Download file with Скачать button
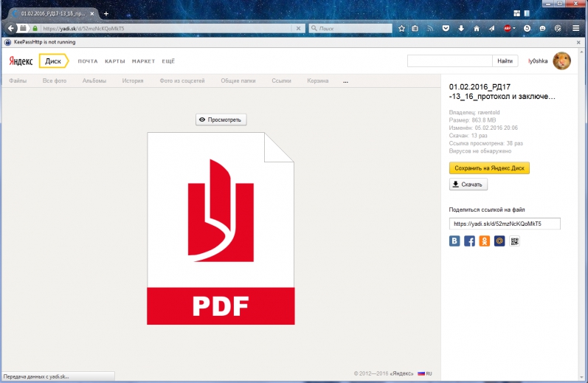Image resolution: width=588 pixels, height=383 pixels. coord(468,184)
